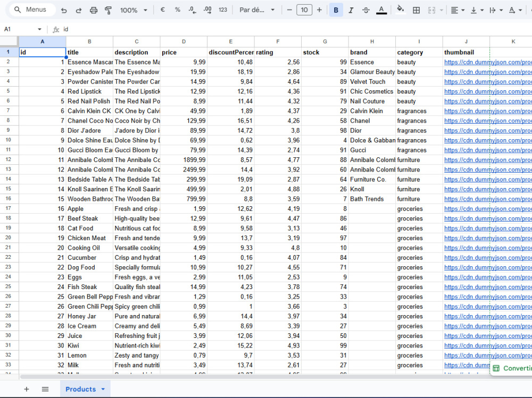
Task: Click the Undo icon
Action: (x=64, y=10)
